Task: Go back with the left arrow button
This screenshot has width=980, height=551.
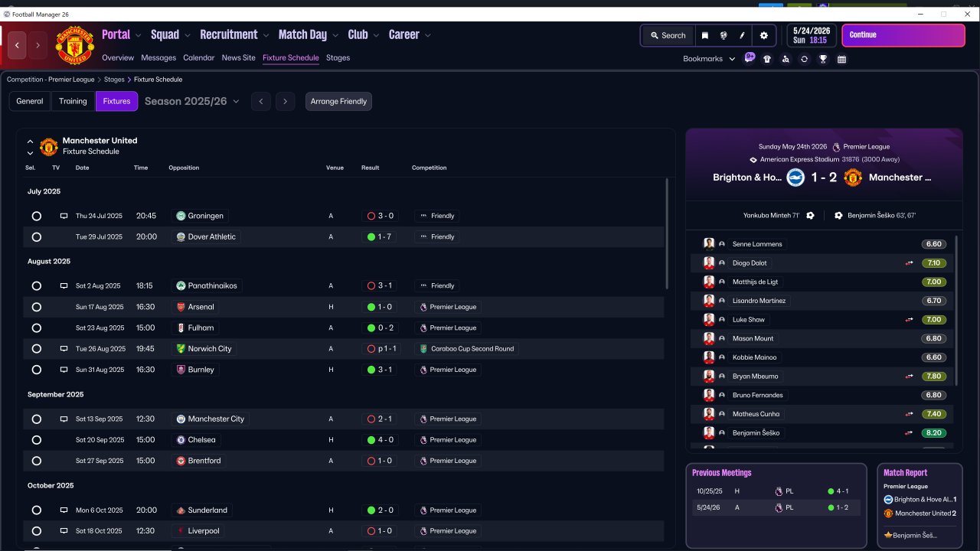Action: pos(17,46)
